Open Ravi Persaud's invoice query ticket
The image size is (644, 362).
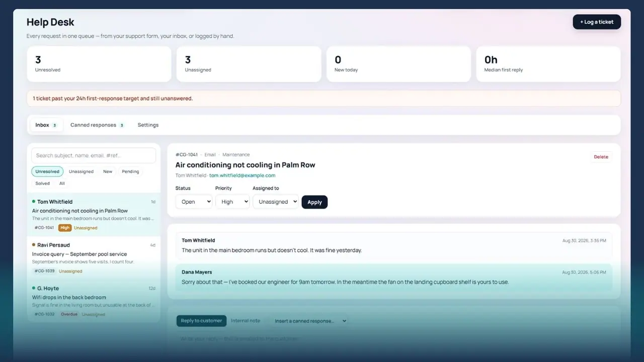point(94,258)
